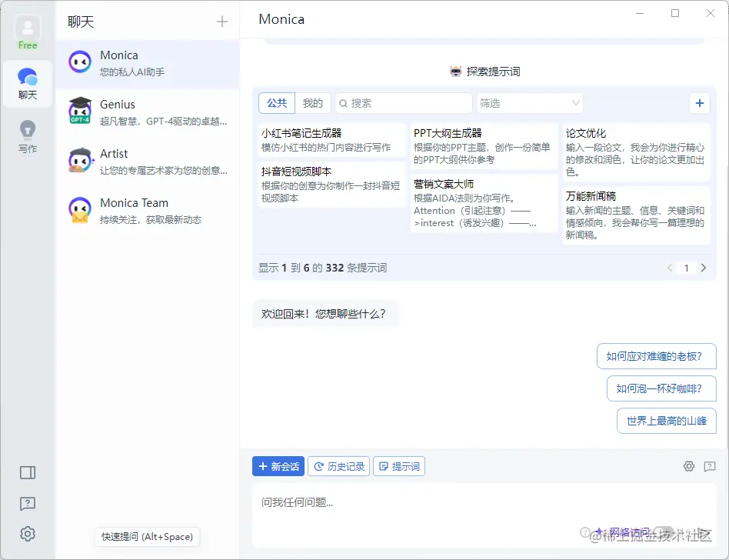The width and height of the screenshot is (729, 560).
Task: Choose the 小红书笔记生成器 prompt
Action: point(331,140)
